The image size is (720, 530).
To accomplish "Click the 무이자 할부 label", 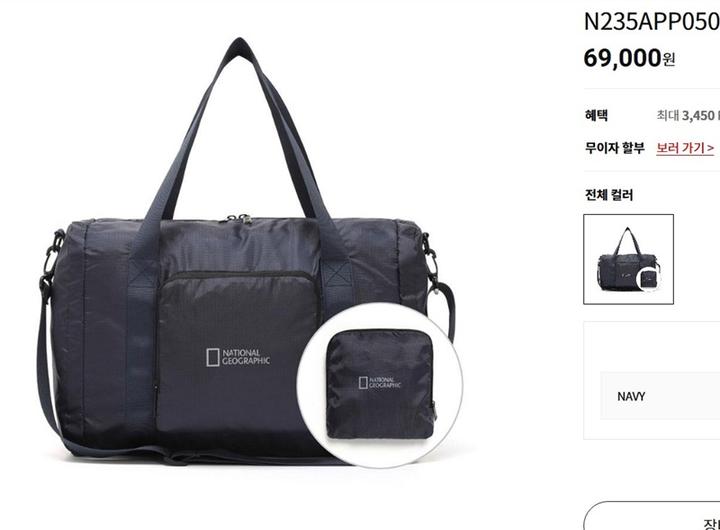I will [614, 148].
